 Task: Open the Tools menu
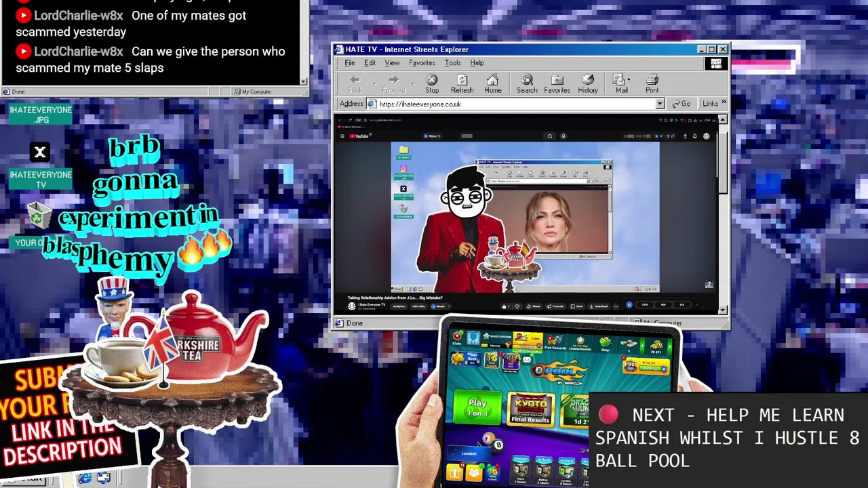point(452,63)
